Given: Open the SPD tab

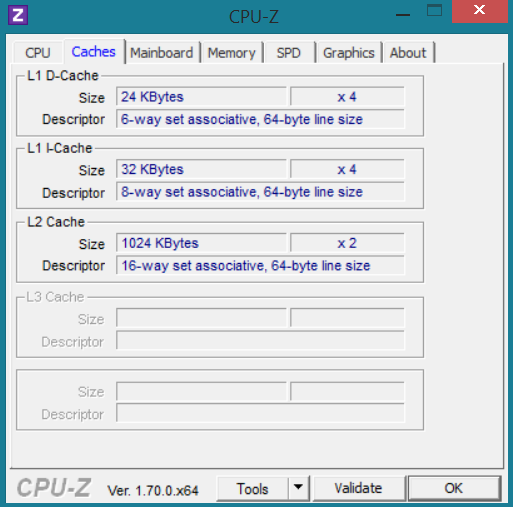Looking at the screenshot, I should (x=289, y=53).
